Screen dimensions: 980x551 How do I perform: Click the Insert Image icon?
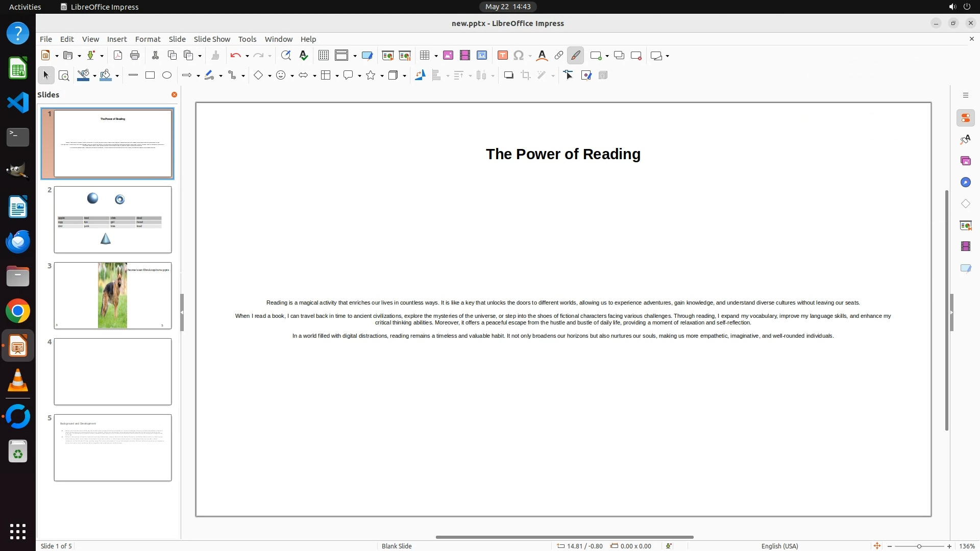[x=448, y=56]
